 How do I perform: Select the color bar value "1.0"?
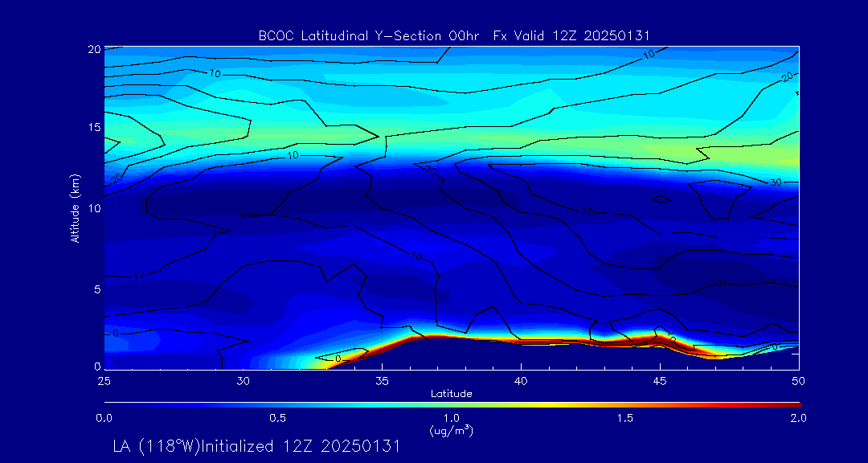tap(452, 418)
